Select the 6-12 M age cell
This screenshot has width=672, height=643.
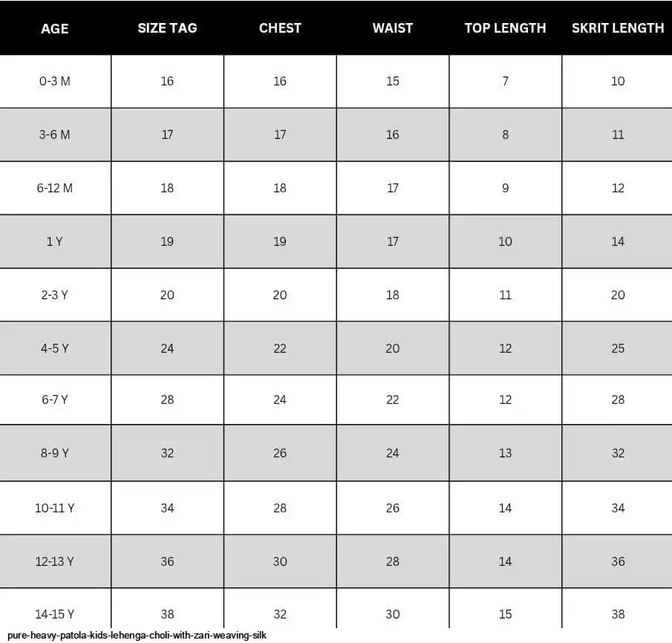point(55,188)
